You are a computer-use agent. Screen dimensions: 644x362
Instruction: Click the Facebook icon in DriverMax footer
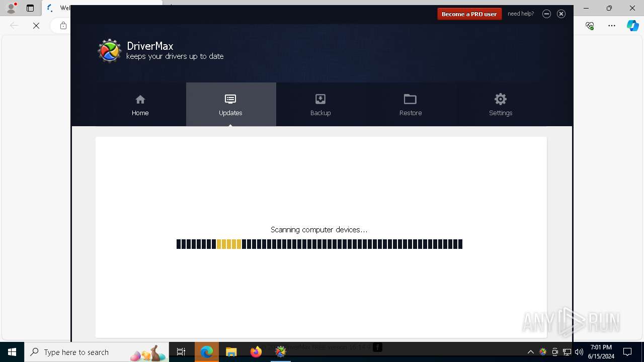[377, 347]
